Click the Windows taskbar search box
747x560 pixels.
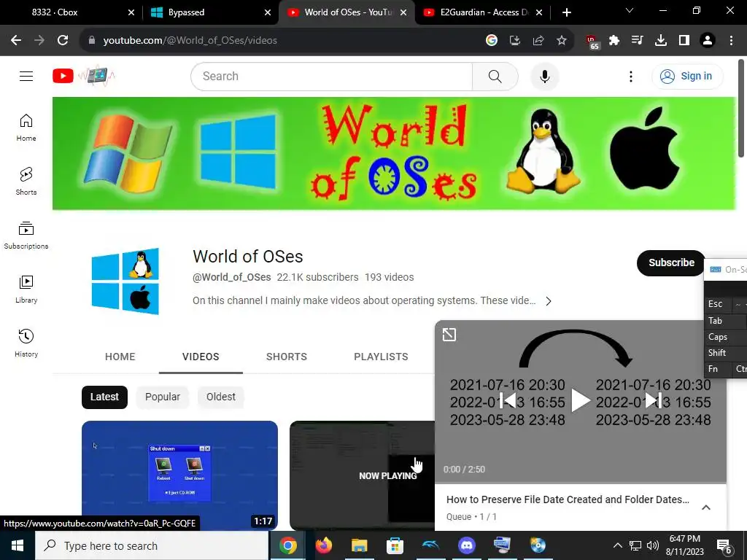coord(152,545)
